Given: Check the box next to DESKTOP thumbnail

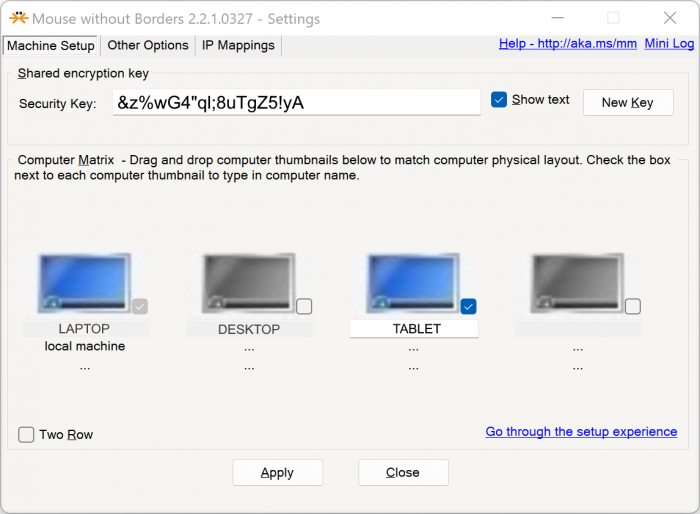Looking at the screenshot, I should coord(304,306).
